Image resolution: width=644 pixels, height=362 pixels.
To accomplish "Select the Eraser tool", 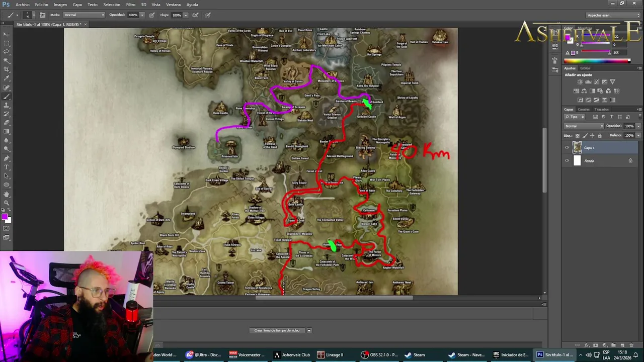I will 7,123.
